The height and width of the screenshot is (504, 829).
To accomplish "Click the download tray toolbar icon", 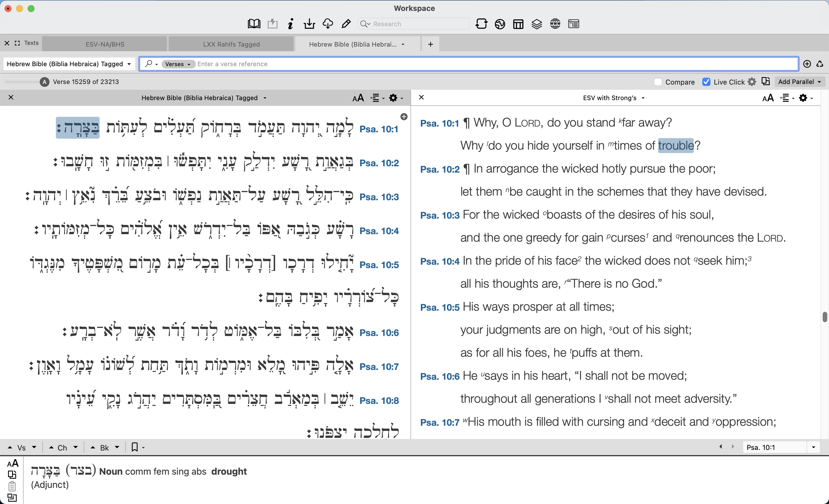I will [309, 24].
